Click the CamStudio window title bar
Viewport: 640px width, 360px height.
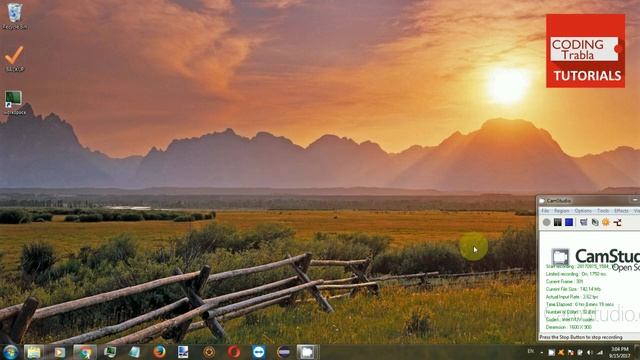click(x=588, y=200)
